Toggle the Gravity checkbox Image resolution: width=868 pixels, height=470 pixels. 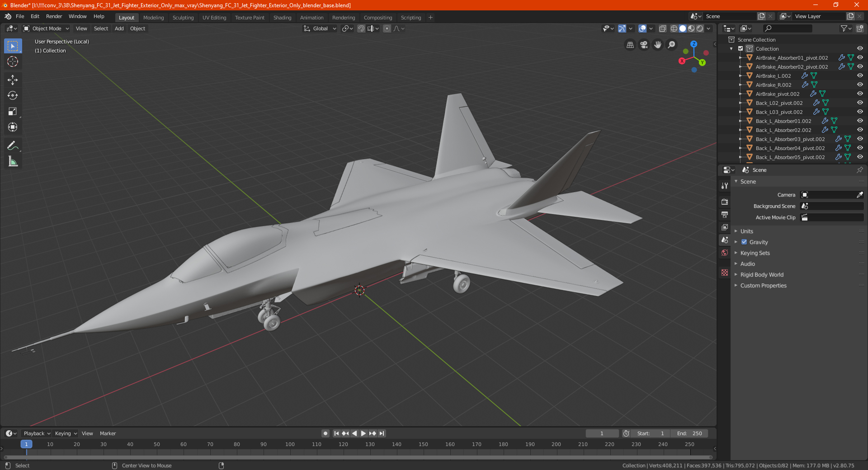[x=744, y=242]
